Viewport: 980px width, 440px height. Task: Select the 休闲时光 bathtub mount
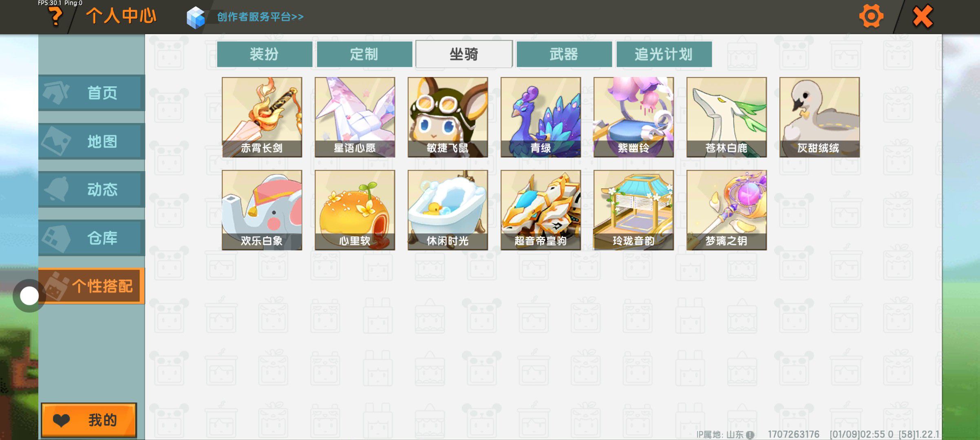pyautogui.click(x=448, y=210)
